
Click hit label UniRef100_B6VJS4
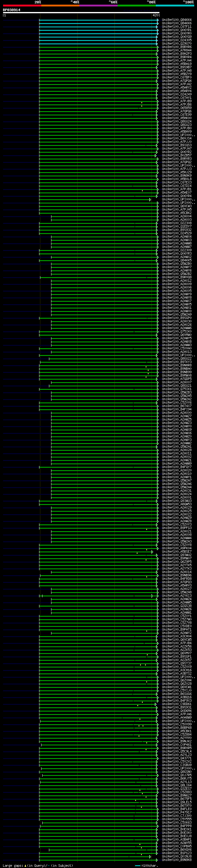tap(177, 139)
